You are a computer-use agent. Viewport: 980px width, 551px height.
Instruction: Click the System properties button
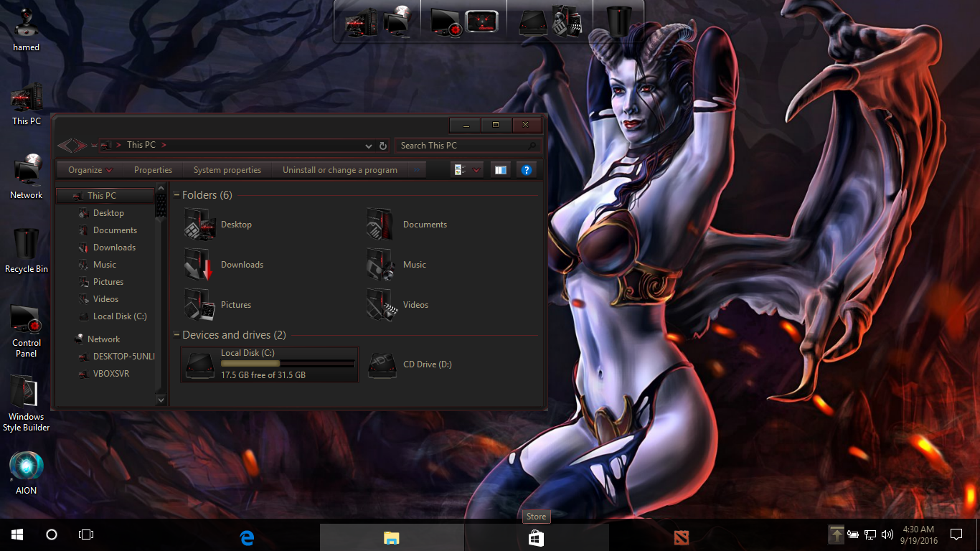click(227, 170)
